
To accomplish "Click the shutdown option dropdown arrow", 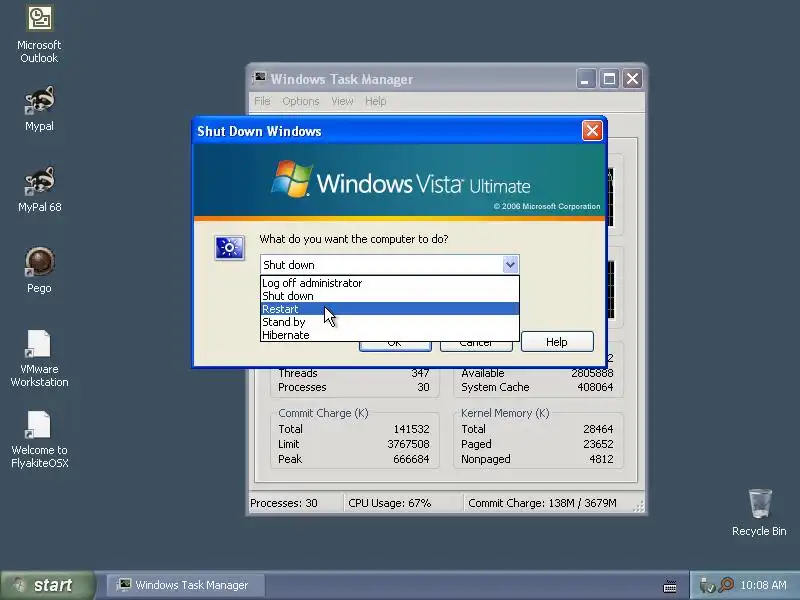I will pyautogui.click(x=510, y=264).
